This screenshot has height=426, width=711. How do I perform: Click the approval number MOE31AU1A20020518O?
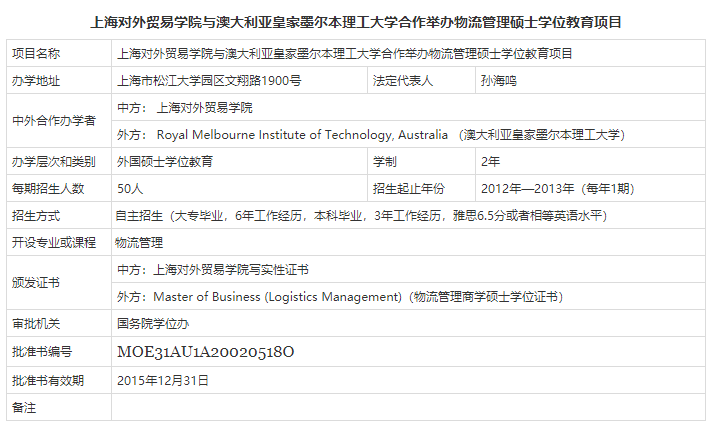click(x=205, y=352)
